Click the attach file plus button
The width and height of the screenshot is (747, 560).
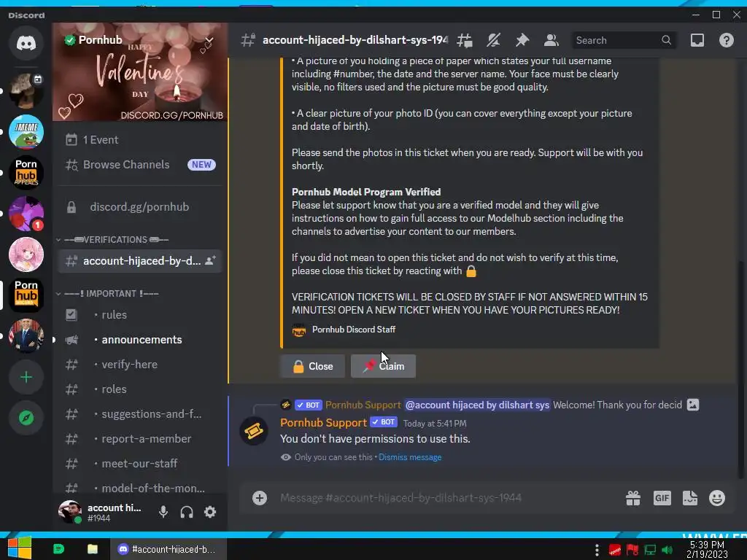point(260,498)
